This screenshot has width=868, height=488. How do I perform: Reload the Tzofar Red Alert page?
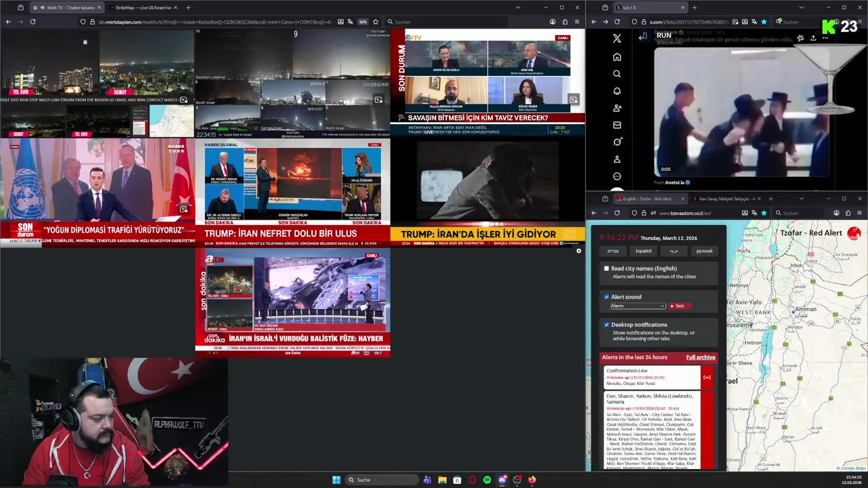pos(617,213)
